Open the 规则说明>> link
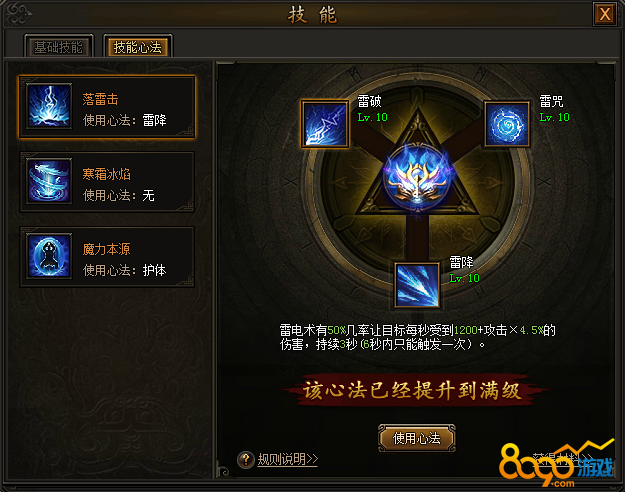Screen dimensions: 625x492 point(288,459)
